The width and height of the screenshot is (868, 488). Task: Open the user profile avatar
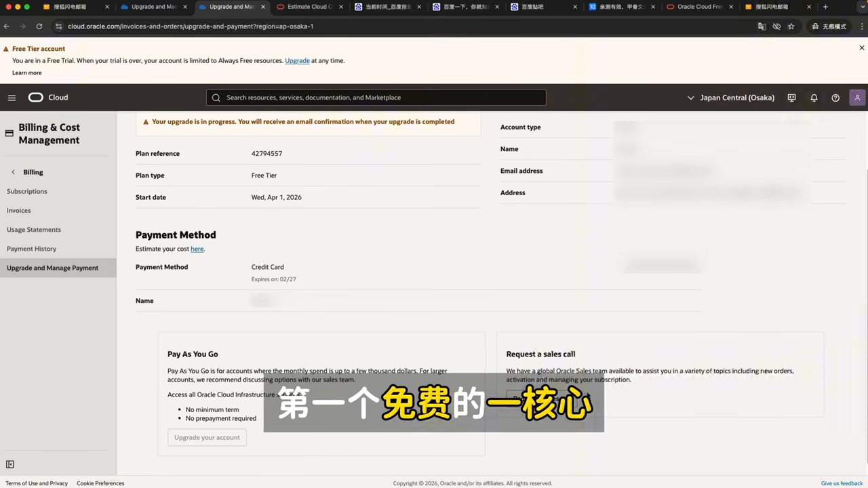[x=857, y=98]
